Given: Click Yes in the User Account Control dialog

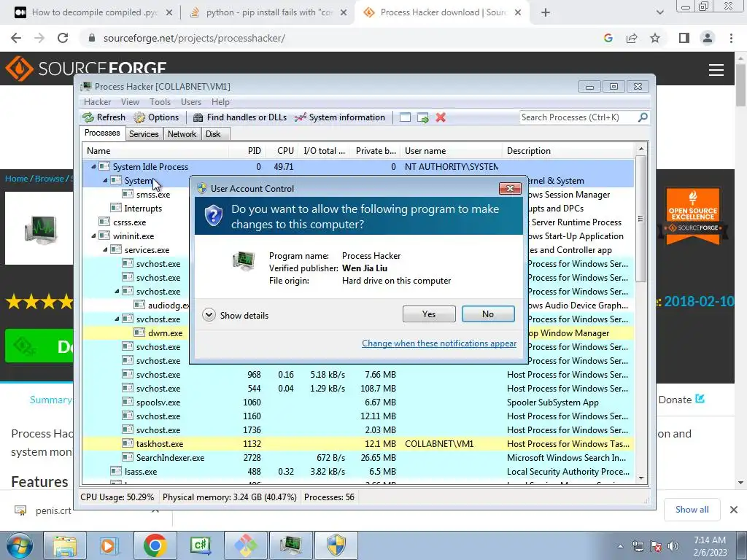Looking at the screenshot, I should (429, 314).
